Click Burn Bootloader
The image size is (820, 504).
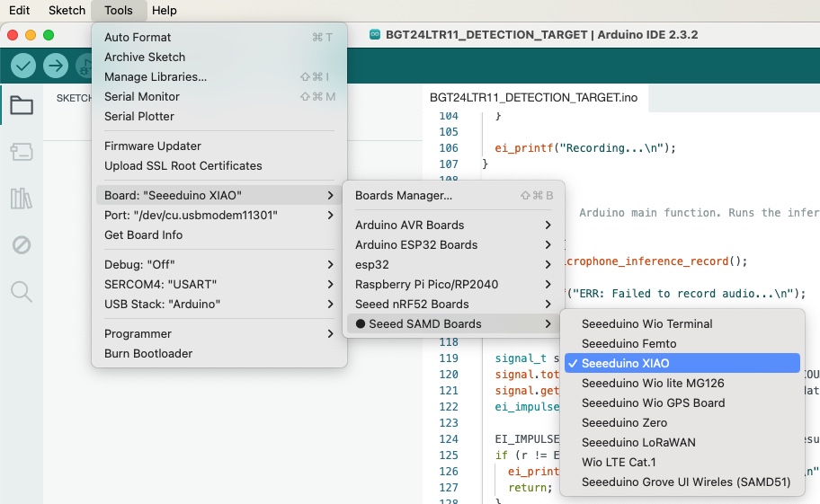[x=219, y=354]
